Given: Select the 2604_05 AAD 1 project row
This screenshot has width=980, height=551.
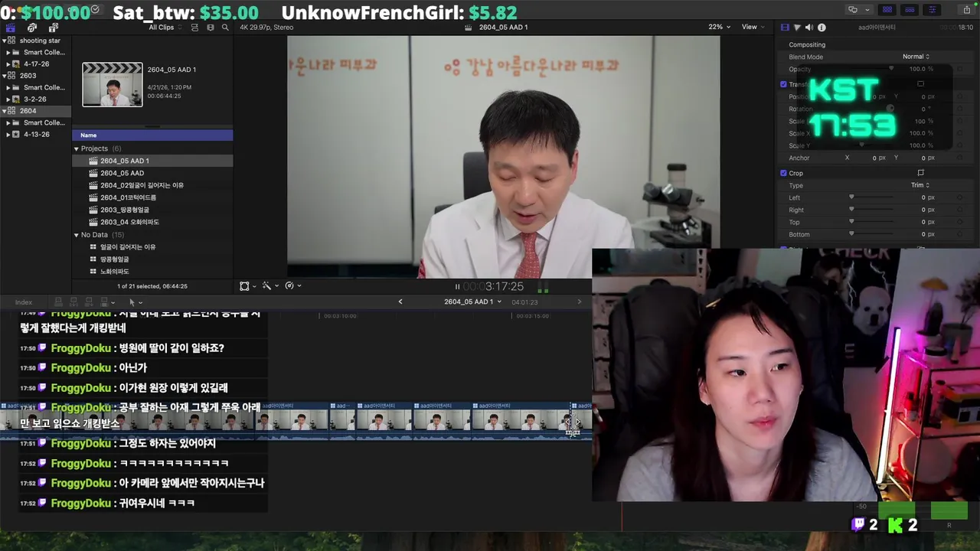Looking at the screenshot, I should [152, 161].
